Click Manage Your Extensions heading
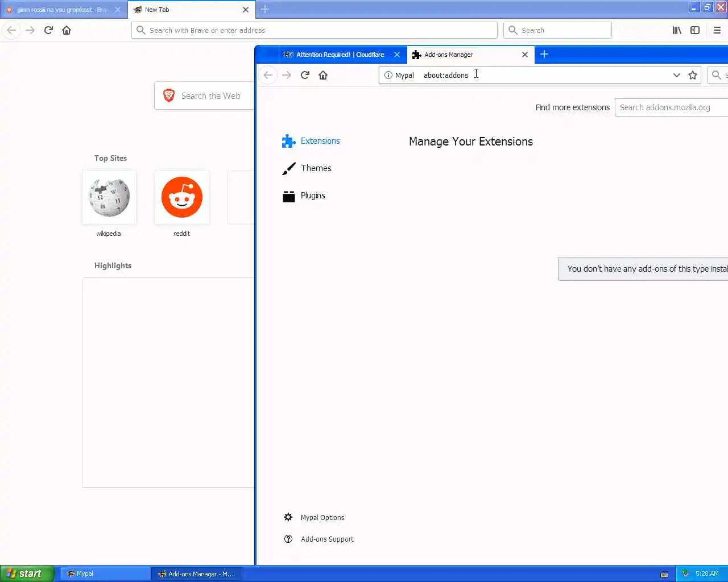This screenshot has height=582, width=728. [x=471, y=142]
